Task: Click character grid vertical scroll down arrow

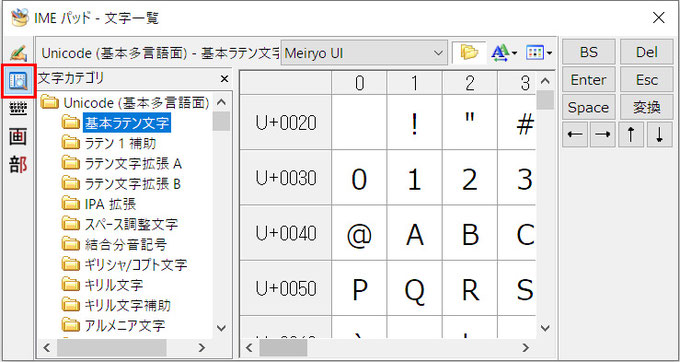Action: [545, 328]
